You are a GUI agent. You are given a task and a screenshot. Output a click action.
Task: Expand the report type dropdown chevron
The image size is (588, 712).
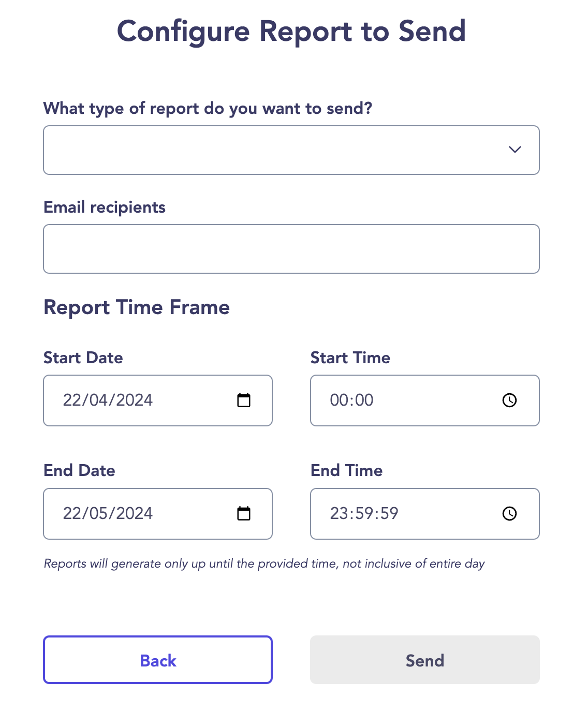point(514,150)
